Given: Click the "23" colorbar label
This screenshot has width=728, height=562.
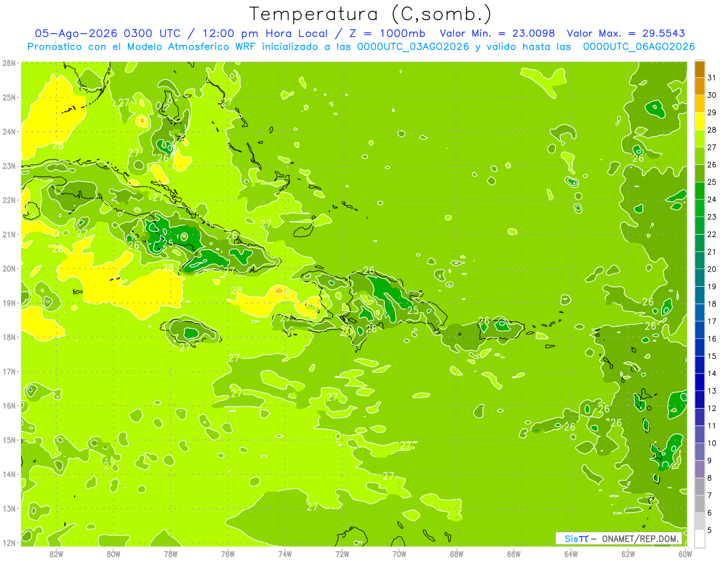Looking at the screenshot, I should pyautogui.click(x=712, y=217).
